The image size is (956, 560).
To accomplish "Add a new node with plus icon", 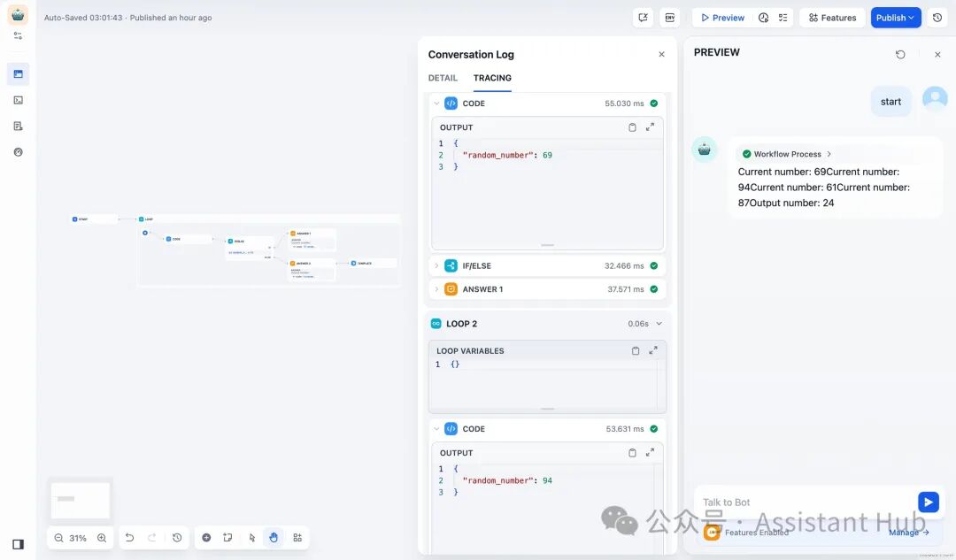I will click(x=206, y=538).
